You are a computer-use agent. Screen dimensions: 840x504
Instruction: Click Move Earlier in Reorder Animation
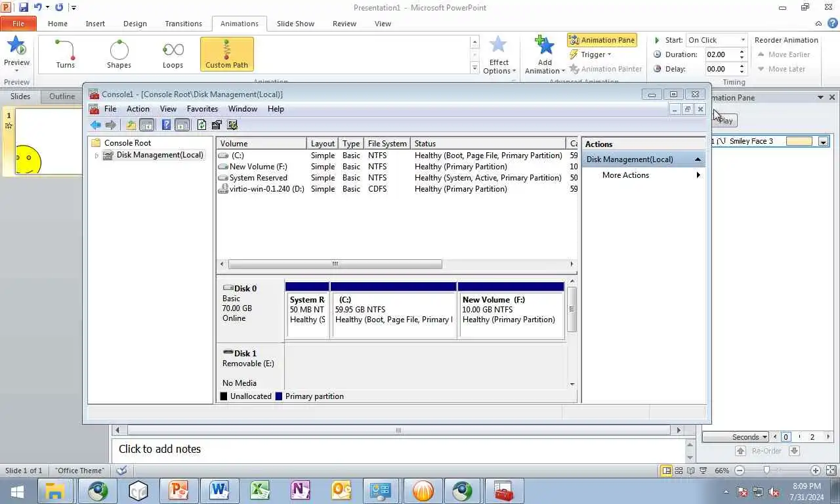click(784, 54)
